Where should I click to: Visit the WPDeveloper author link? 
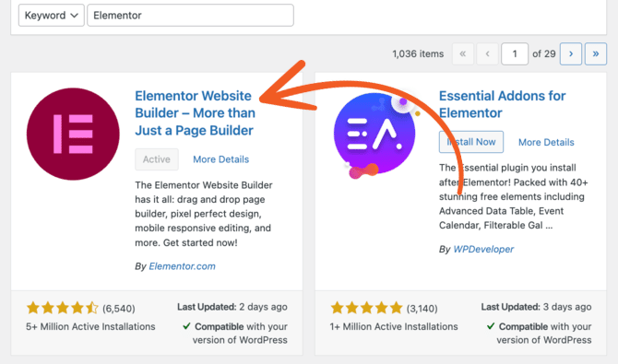tap(483, 249)
